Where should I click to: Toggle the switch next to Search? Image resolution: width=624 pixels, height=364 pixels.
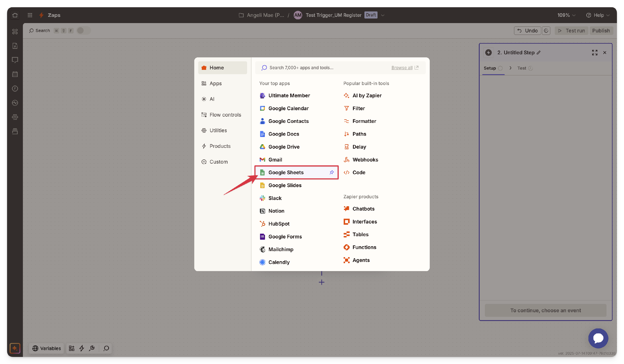pos(84,30)
